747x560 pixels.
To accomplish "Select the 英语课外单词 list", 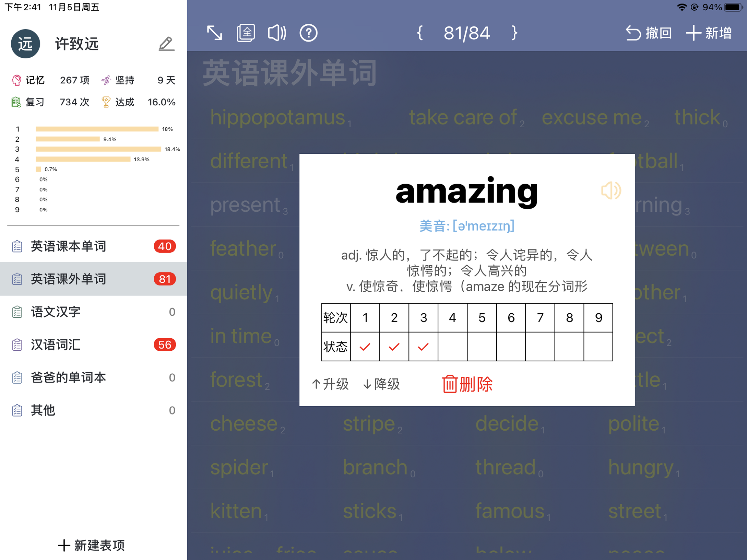I will [94, 279].
